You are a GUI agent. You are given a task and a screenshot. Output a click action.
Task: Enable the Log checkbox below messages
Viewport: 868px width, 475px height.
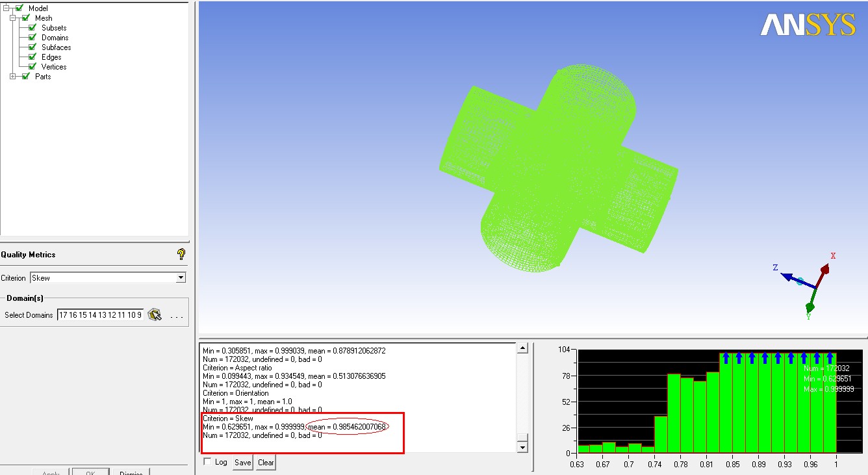coord(207,462)
